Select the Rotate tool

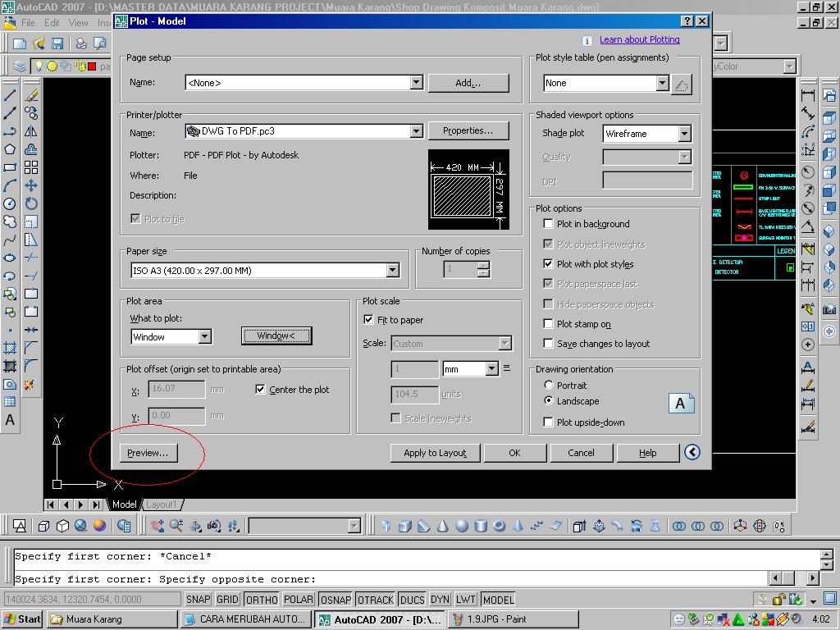[x=31, y=203]
